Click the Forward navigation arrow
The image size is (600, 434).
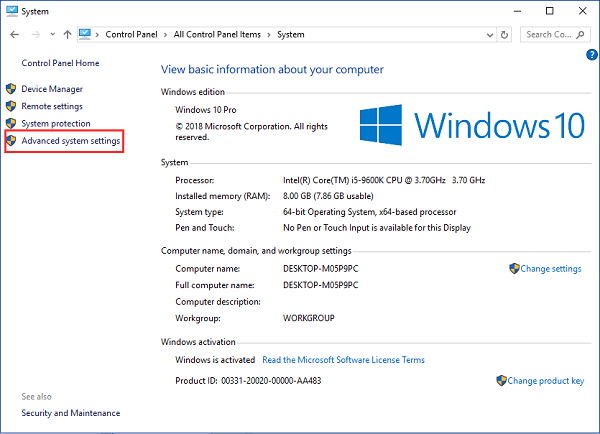36,35
